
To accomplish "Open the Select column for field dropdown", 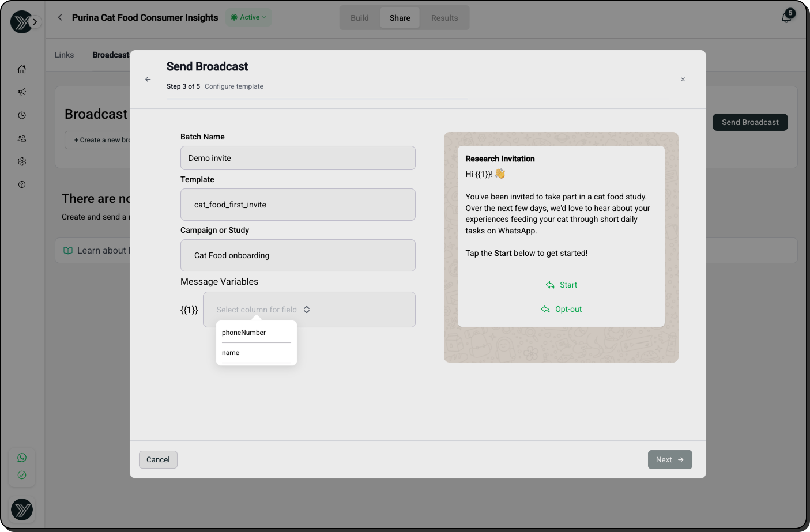I will tap(309, 310).
